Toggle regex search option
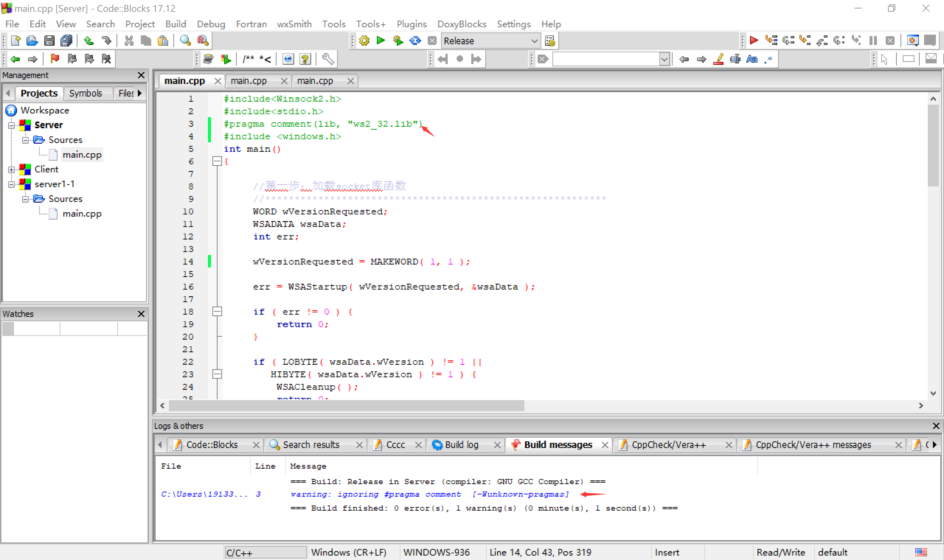Screen dimensions: 944x560 [x=768, y=59]
